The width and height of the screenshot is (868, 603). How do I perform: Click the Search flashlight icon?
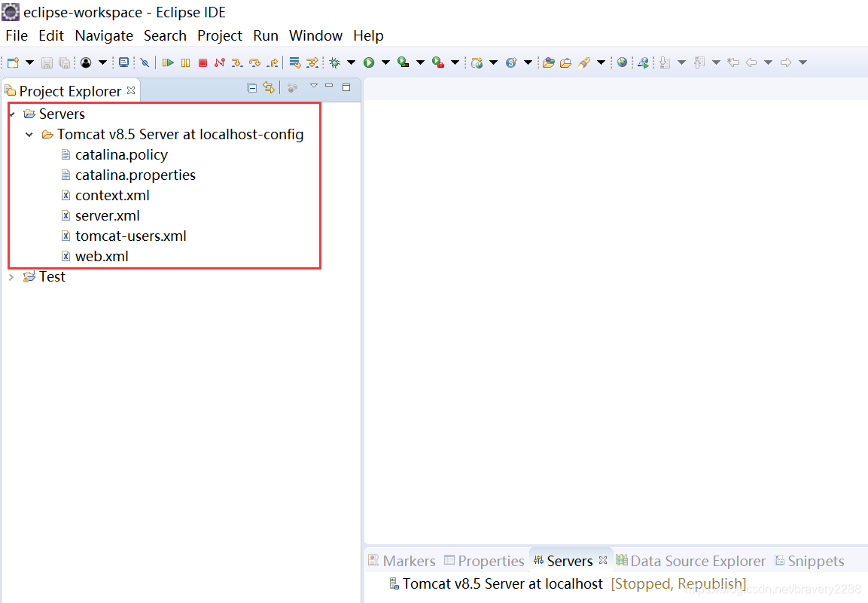tap(584, 62)
